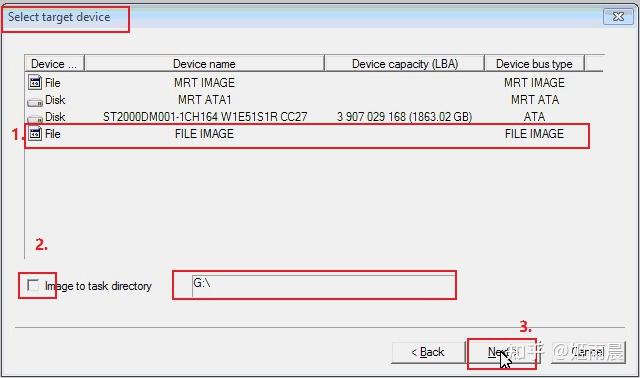The image size is (640, 378).
Task: Sort by Device bus type column header
Action: tap(534, 64)
